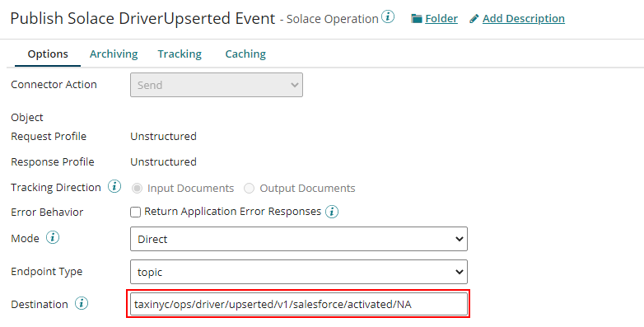
Task: Select the Options tab
Action: (48, 54)
